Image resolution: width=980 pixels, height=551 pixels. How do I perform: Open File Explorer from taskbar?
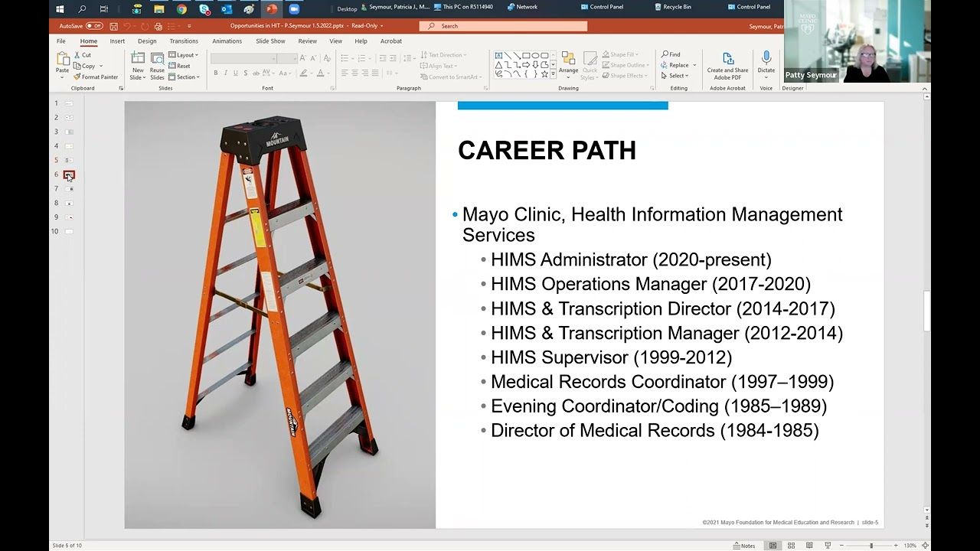coord(159,9)
